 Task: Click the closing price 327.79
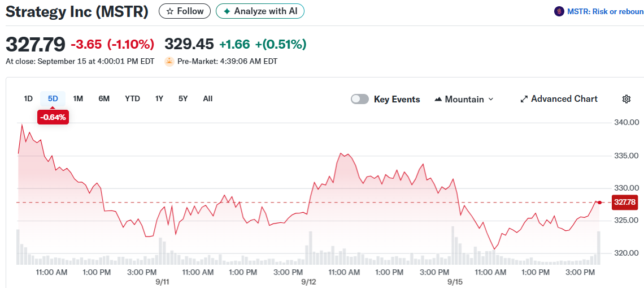tap(36, 44)
